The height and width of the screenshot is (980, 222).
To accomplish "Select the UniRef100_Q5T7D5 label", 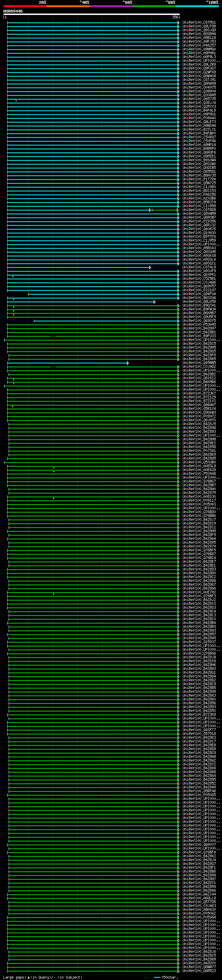I will (x=199, y=902).
